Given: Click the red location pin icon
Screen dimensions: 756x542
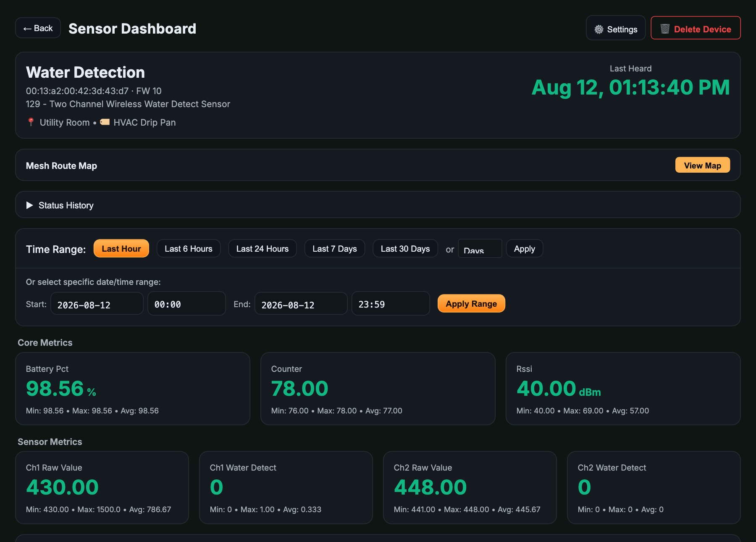Looking at the screenshot, I should tap(31, 122).
